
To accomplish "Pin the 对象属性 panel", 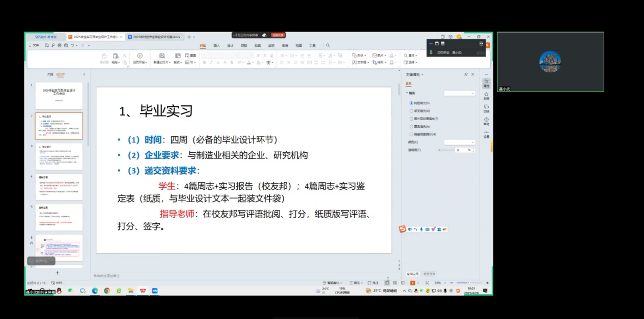I will coord(466,74).
